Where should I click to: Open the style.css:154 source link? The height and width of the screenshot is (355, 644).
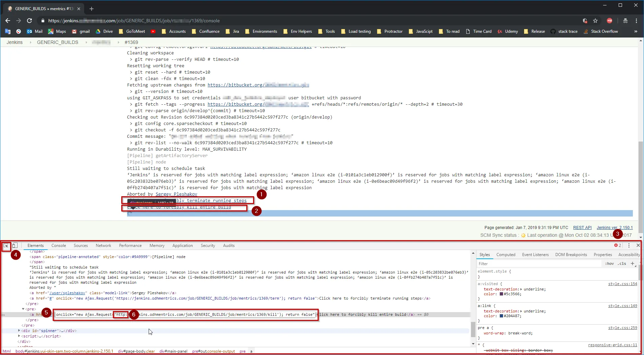[623, 284]
